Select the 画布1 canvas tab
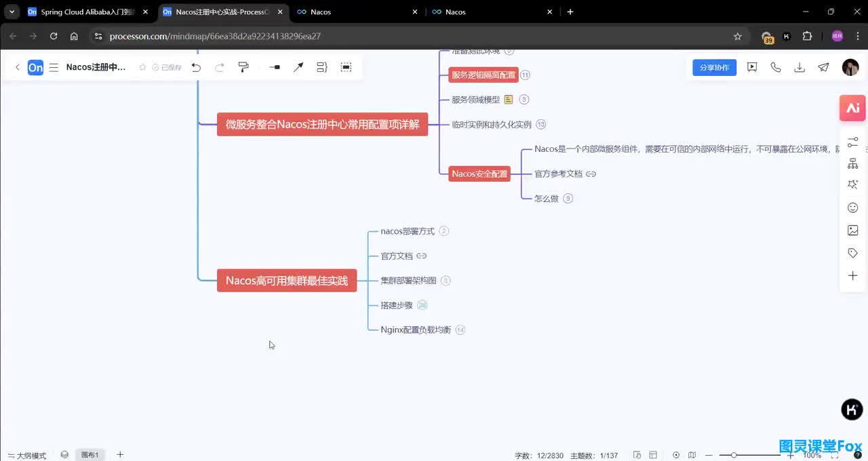Screen dimensions: 868x461 click(90, 455)
